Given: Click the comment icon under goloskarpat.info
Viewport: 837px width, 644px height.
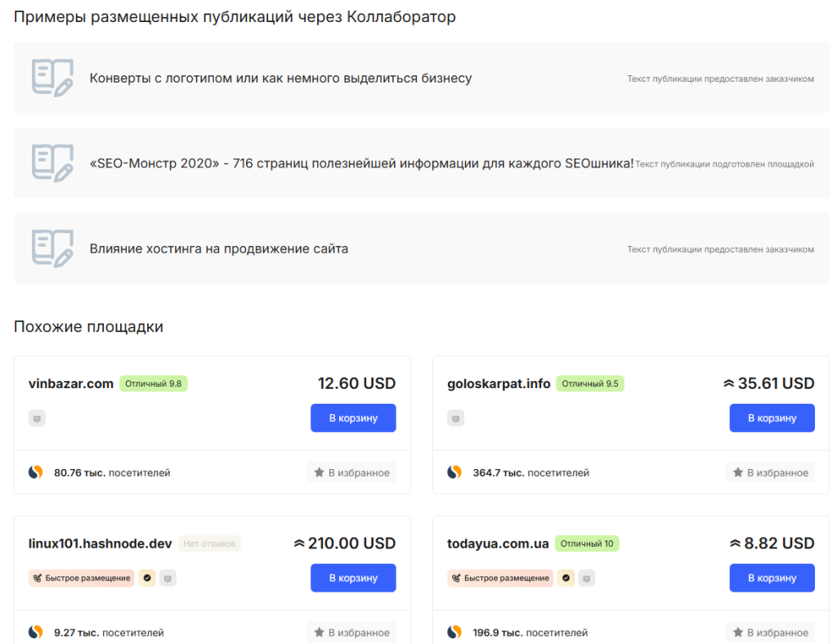Looking at the screenshot, I should click(455, 418).
